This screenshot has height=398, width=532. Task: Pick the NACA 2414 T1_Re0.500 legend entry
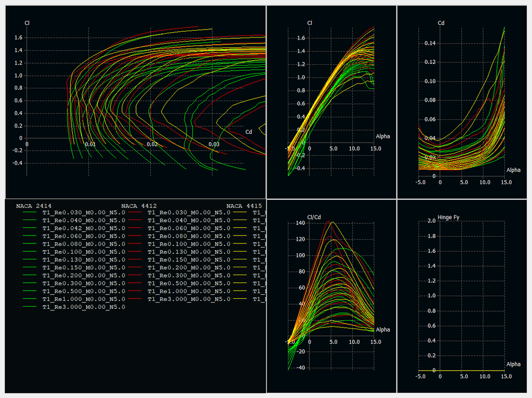coord(84,291)
